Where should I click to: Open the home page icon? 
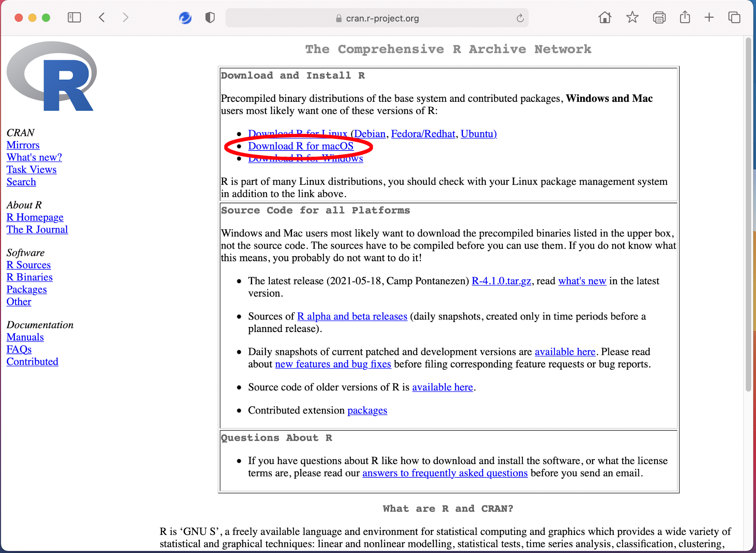[604, 17]
